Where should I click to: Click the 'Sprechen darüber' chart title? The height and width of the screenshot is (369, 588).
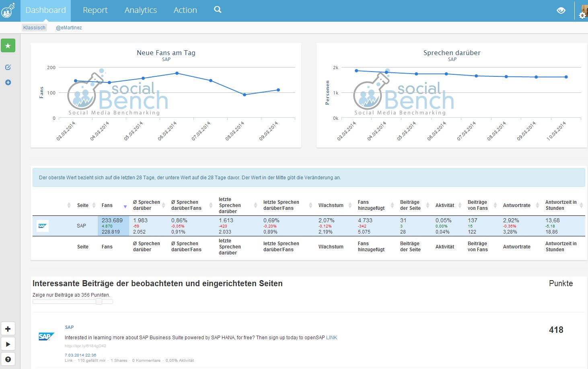tap(452, 53)
